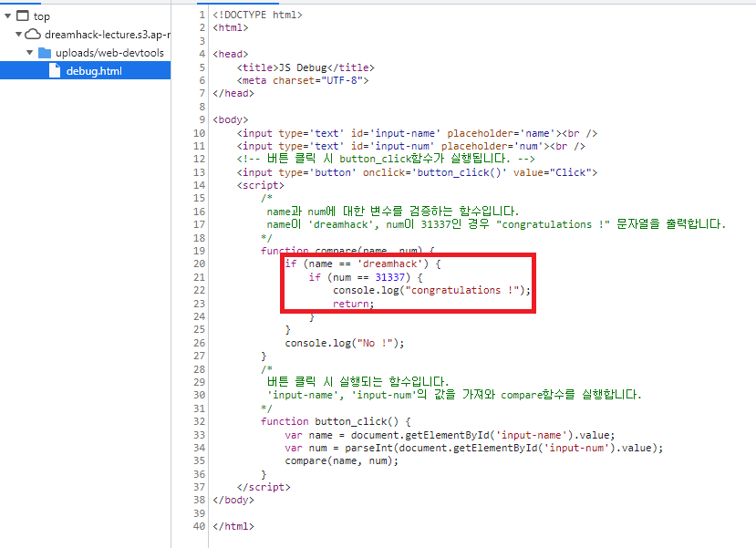This screenshot has height=548, width=756.
Task: Click parseInt call on line 34
Action: 503,448
